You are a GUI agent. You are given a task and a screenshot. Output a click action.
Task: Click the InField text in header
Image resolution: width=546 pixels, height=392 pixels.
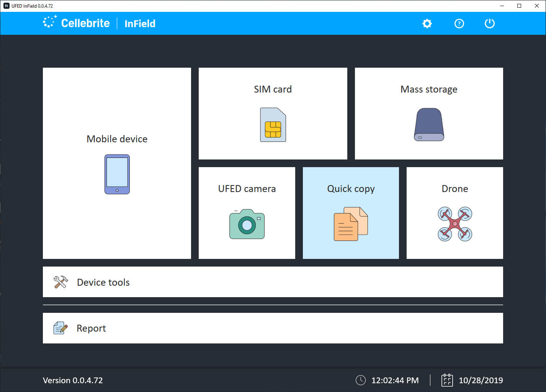[140, 24]
